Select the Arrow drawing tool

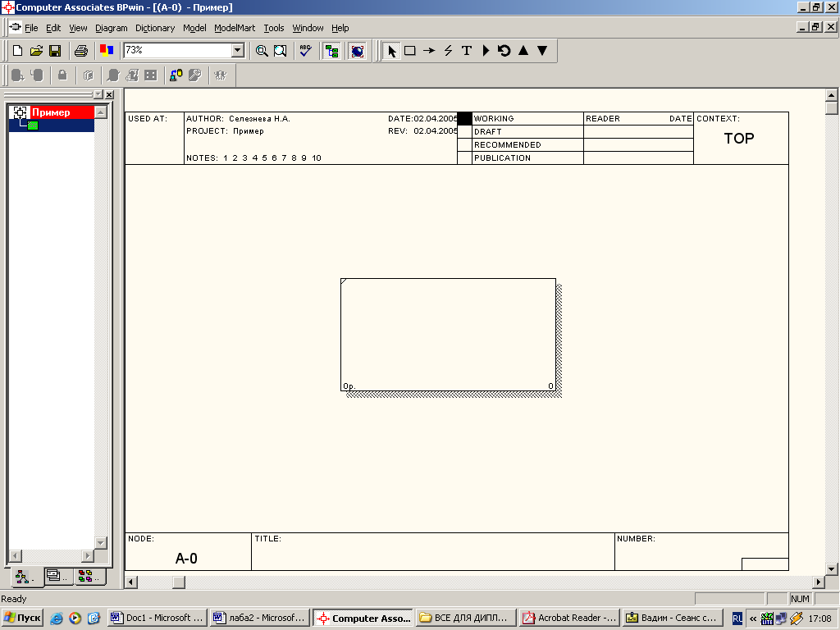pyautogui.click(x=428, y=51)
